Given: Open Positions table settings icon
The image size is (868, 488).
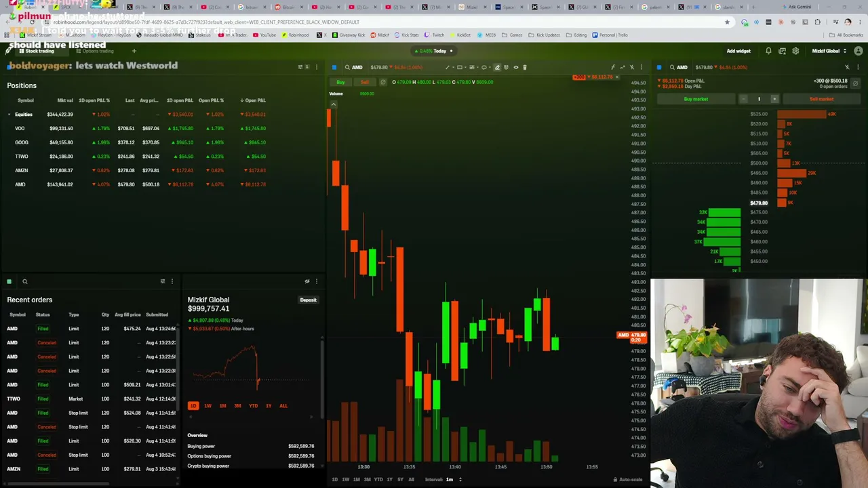Looking at the screenshot, I should (x=300, y=67).
